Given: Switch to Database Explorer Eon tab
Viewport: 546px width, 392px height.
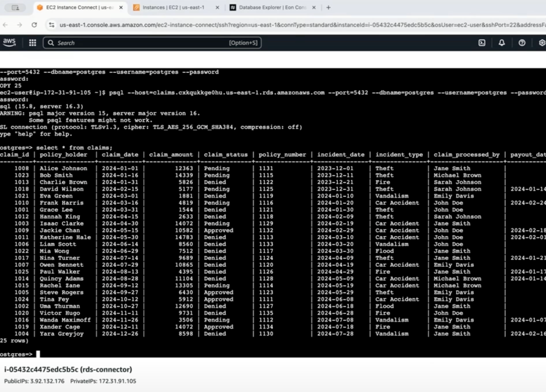Looking at the screenshot, I should click(273, 7).
